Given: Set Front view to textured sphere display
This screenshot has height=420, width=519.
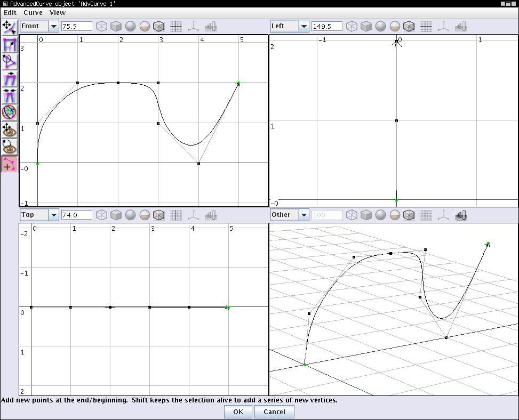Looking at the screenshot, I should point(145,27).
